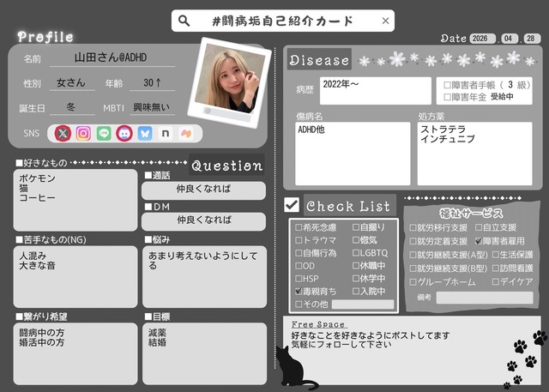The image size is (549, 392).
Task: Toggle the 就労継続支援(A型) checkbox
Action: pyautogui.click(x=413, y=255)
